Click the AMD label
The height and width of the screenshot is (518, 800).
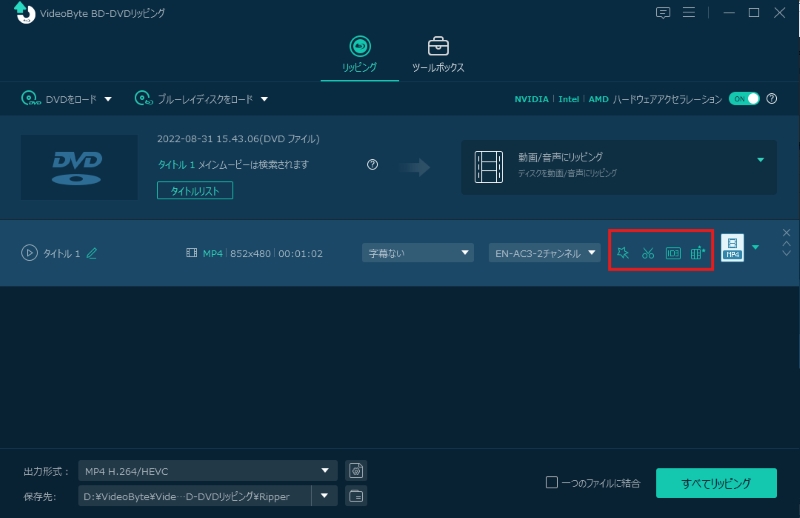click(598, 99)
